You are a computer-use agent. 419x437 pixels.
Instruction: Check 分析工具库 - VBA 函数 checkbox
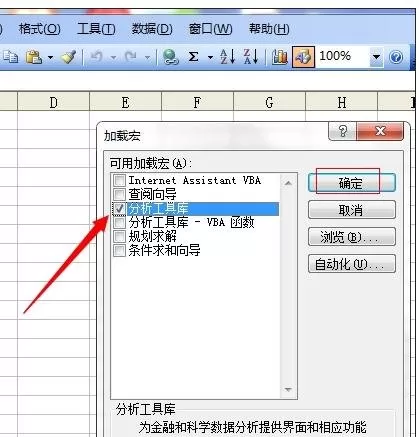tap(119, 222)
